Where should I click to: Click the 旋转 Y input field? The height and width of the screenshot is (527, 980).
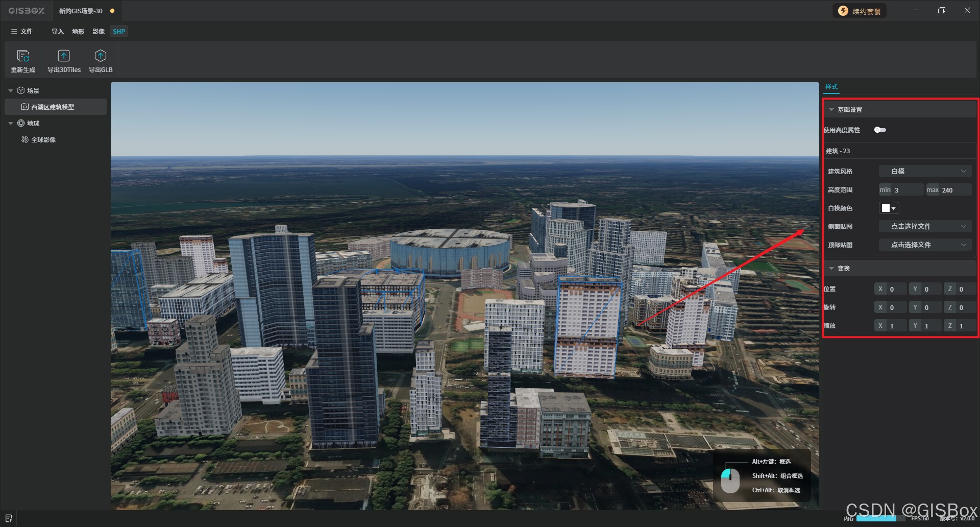point(925,307)
